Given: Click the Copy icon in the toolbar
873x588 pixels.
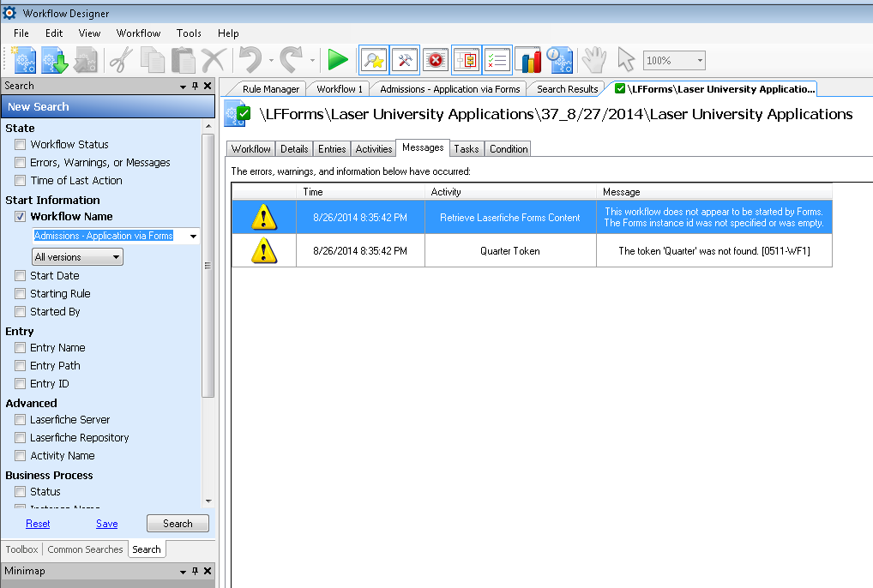Looking at the screenshot, I should point(152,60).
